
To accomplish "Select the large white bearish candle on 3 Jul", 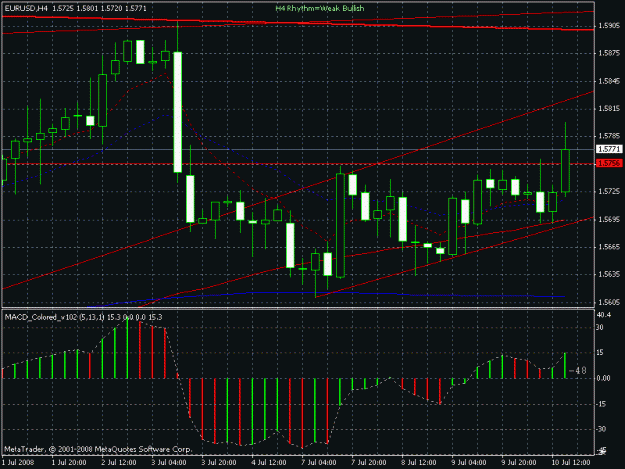I will (178, 112).
